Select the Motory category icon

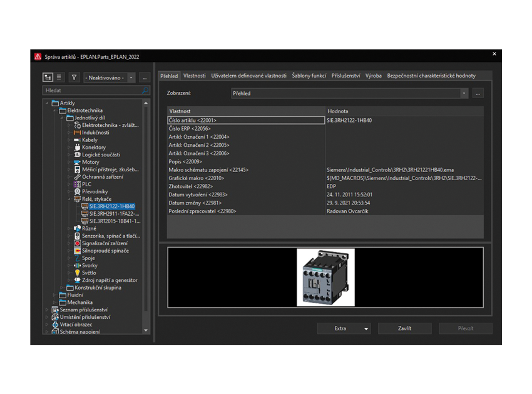78,162
